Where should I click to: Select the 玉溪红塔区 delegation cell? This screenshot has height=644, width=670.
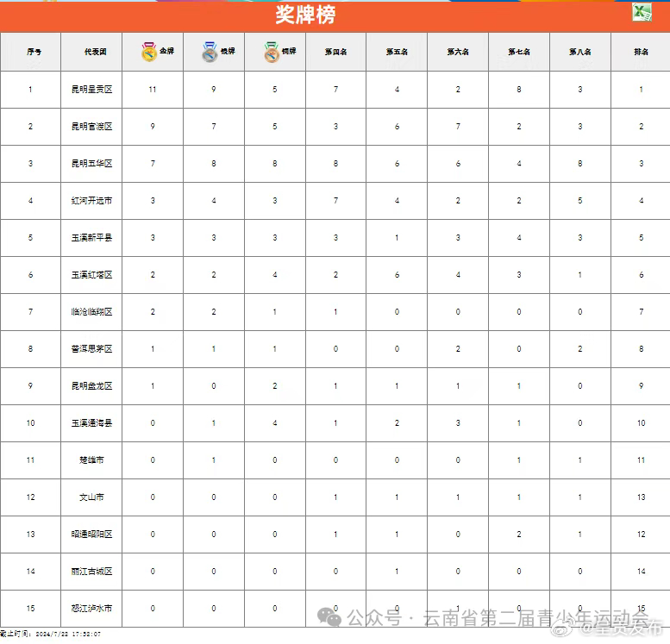[91, 275]
